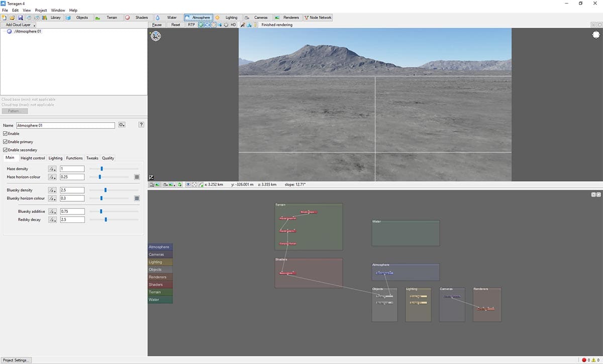Open the Library panel

coord(55,17)
